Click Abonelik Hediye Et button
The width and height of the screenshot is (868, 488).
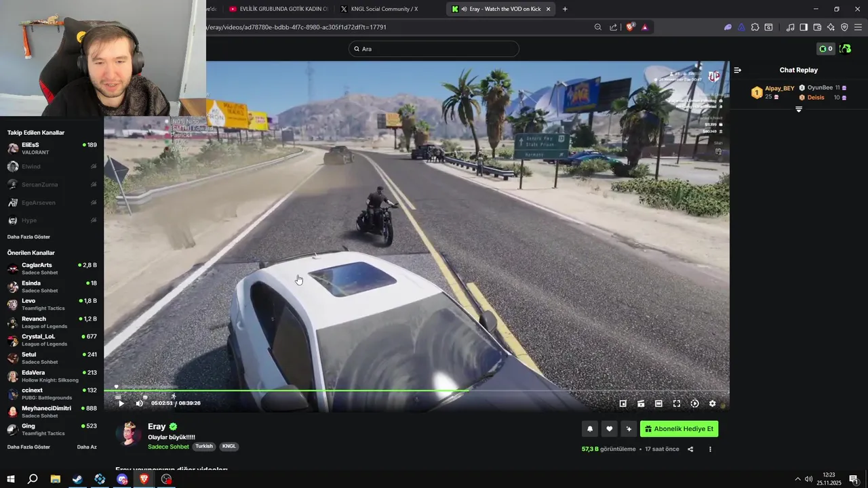point(679,428)
